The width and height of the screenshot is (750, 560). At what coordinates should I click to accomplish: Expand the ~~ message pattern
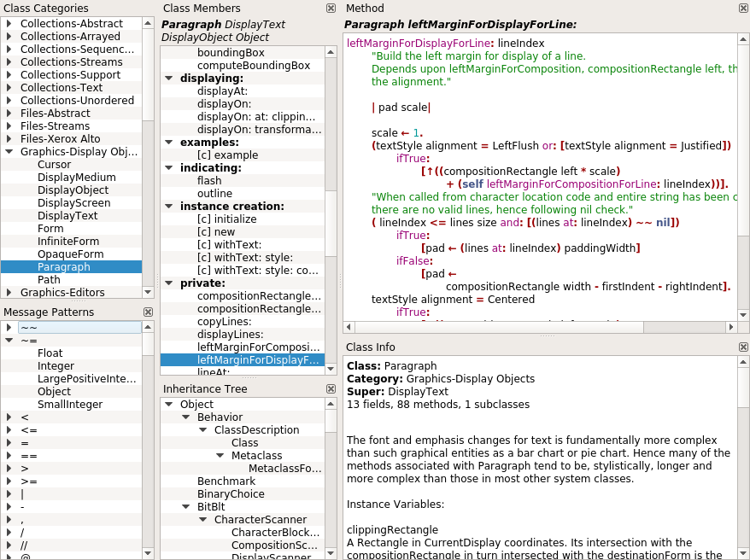point(9,327)
